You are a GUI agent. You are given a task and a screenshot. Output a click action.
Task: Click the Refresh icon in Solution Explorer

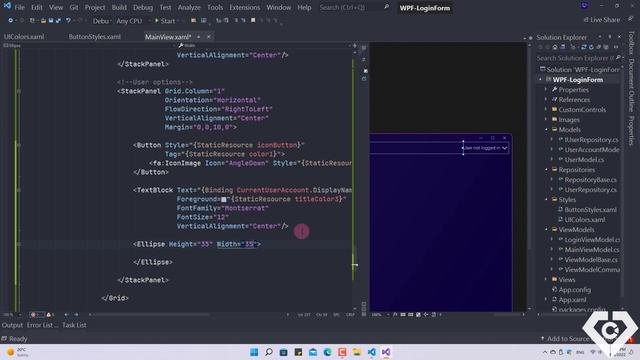pyautogui.click(x=591, y=47)
